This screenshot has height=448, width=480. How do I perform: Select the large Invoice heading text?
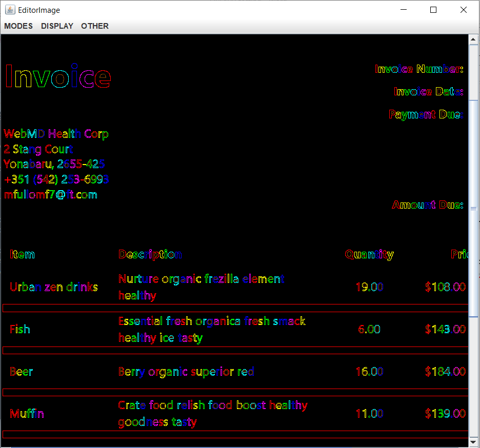click(57, 77)
